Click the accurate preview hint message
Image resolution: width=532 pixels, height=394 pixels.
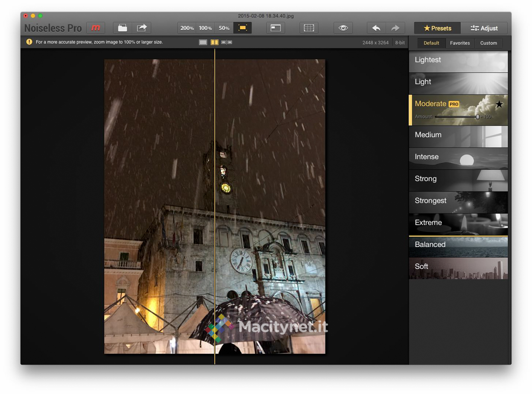tap(99, 42)
